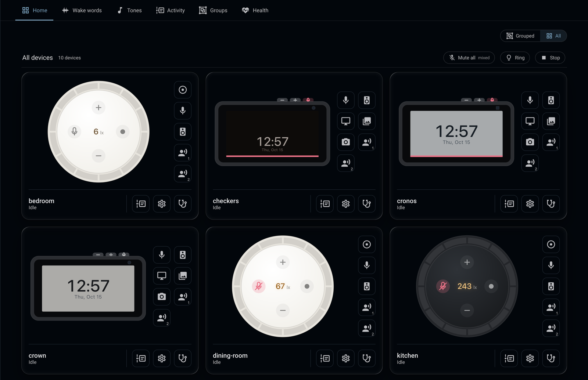Image resolution: width=588 pixels, height=380 pixels.
Task: Click checkers device mute button on top
Action: (x=308, y=100)
